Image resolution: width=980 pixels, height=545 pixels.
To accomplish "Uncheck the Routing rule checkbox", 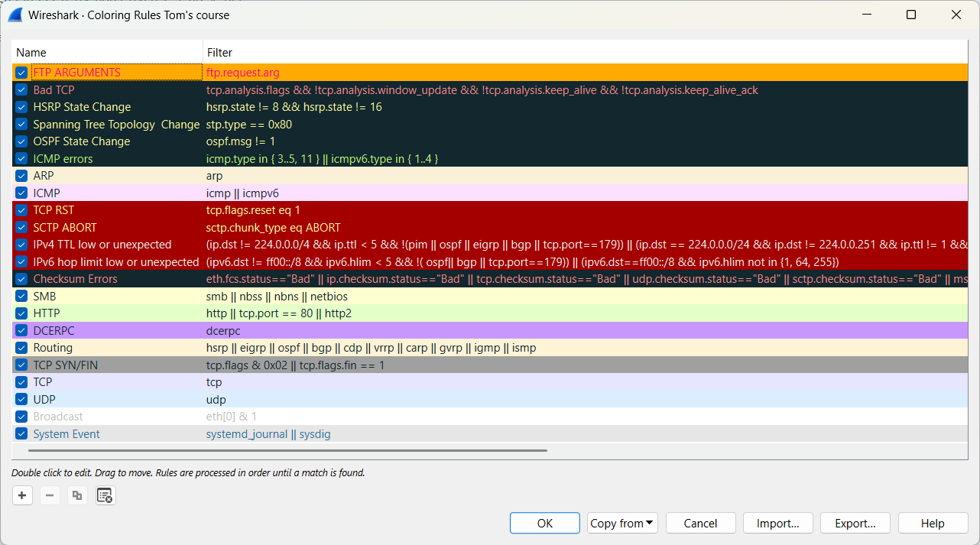I will [21, 348].
